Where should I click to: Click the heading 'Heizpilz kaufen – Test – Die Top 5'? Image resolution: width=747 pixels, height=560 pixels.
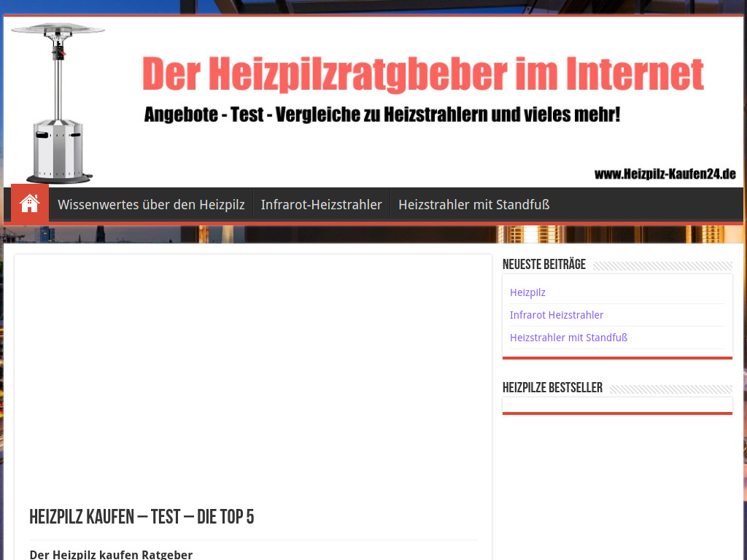pos(142,516)
